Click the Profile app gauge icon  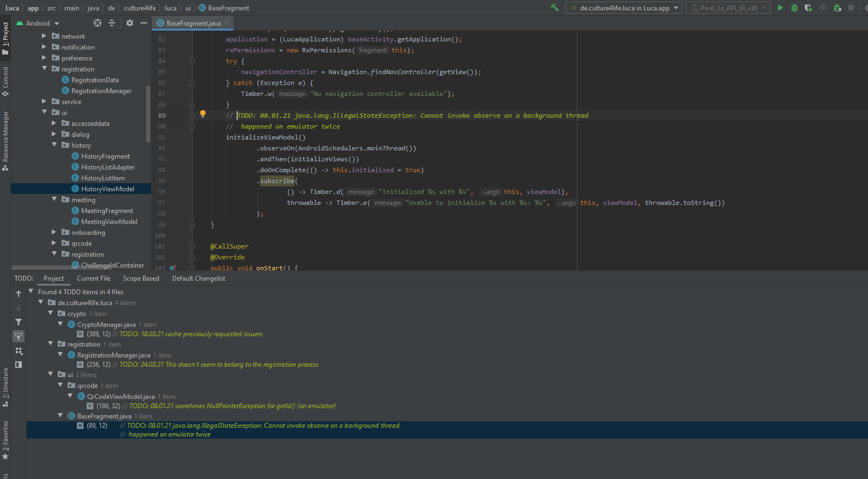pos(823,8)
